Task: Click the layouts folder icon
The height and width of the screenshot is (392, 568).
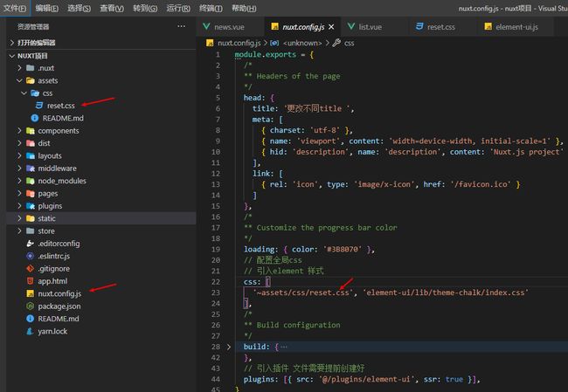Action: coord(31,155)
